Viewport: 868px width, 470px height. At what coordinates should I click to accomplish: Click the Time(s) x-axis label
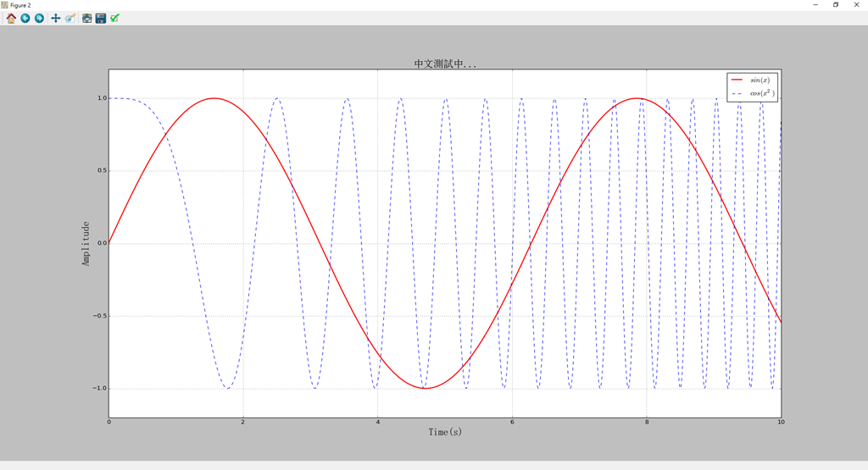click(445, 432)
